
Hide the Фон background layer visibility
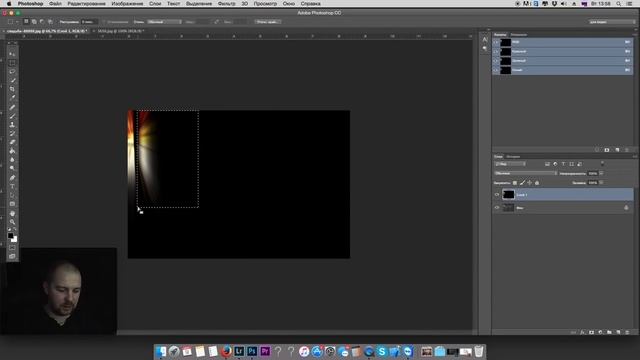(497, 208)
